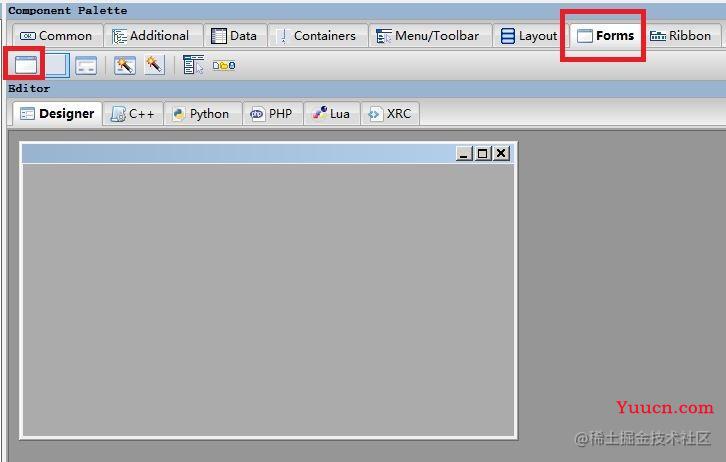Insert a Dialog form from the palette
This screenshot has width=726, height=462.
[x=86, y=65]
